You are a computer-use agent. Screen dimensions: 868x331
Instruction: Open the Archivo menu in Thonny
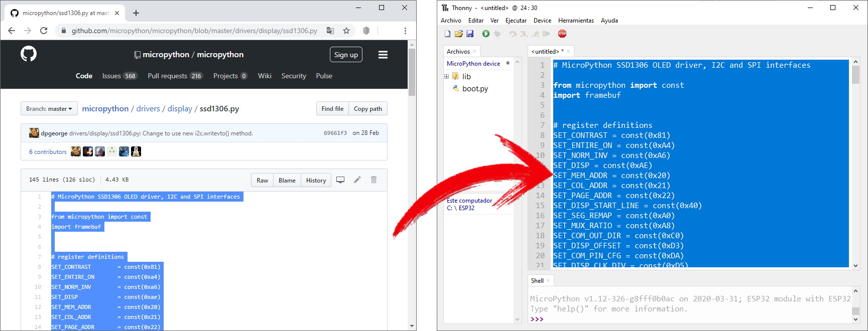pyautogui.click(x=451, y=21)
